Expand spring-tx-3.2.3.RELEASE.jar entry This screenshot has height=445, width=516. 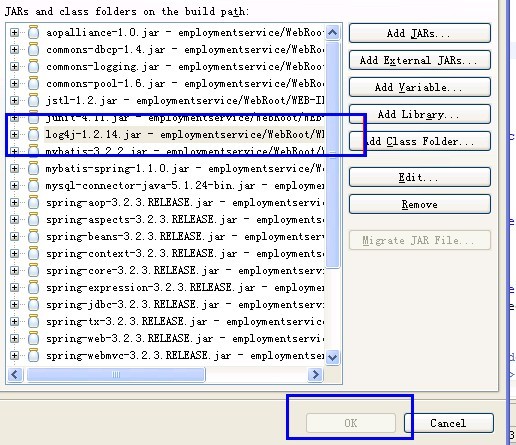14,321
